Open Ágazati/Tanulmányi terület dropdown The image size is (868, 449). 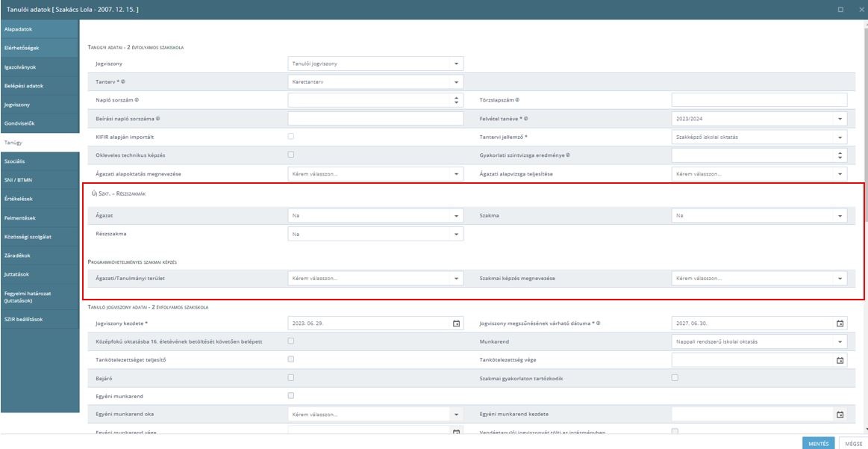(375, 278)
